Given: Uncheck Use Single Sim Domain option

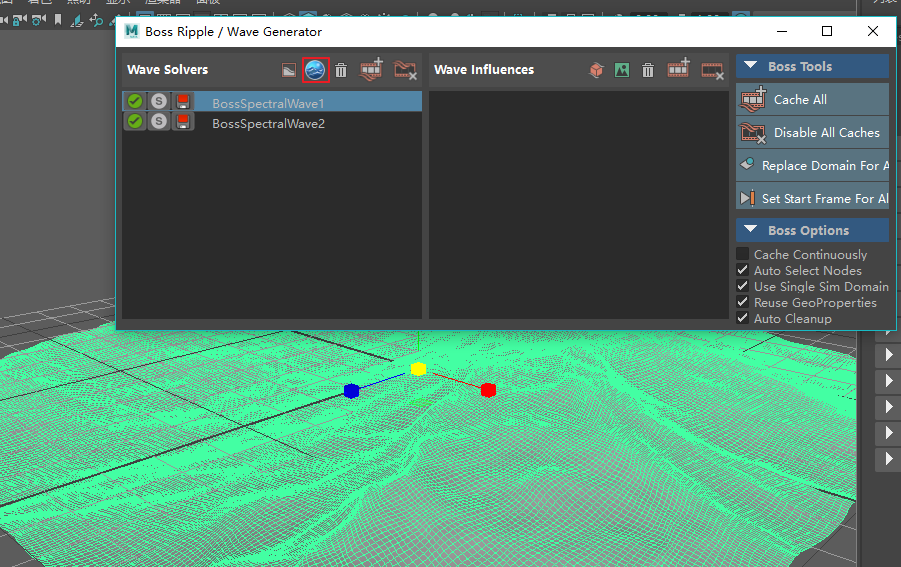Looking at the screenshot, I should click(742, 286).
